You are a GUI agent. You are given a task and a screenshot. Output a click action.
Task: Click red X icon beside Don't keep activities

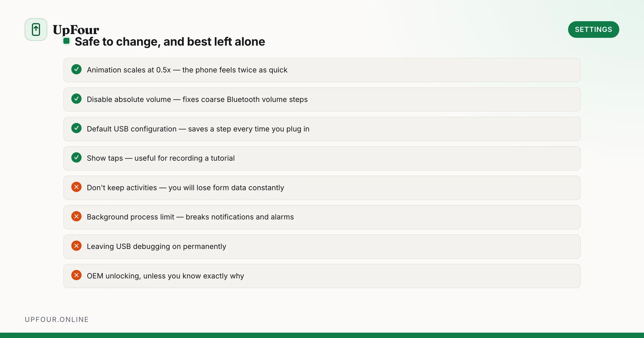click(x=76, y=187)
